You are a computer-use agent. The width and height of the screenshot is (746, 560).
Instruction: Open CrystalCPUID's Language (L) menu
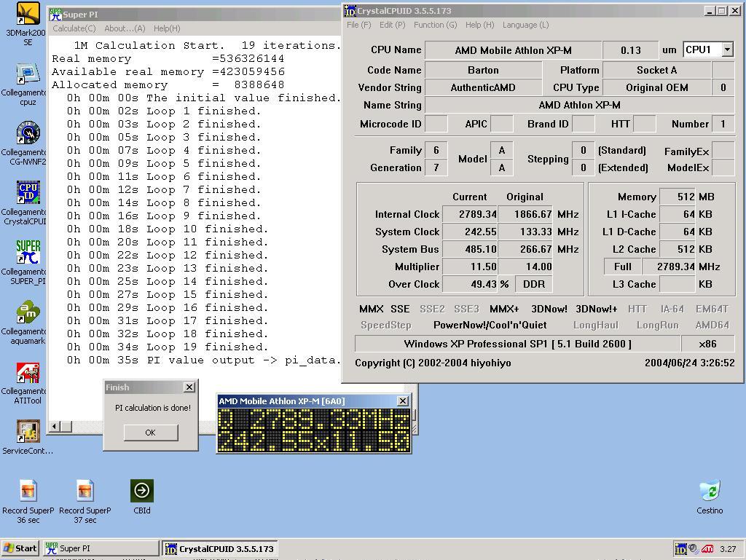tap(525, 25)
